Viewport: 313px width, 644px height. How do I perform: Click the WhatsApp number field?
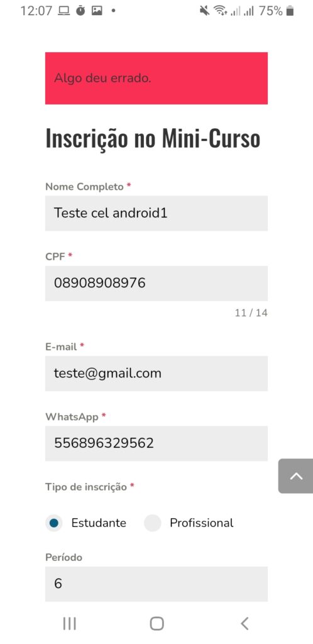pyautogui.click(x=156, y=443)
